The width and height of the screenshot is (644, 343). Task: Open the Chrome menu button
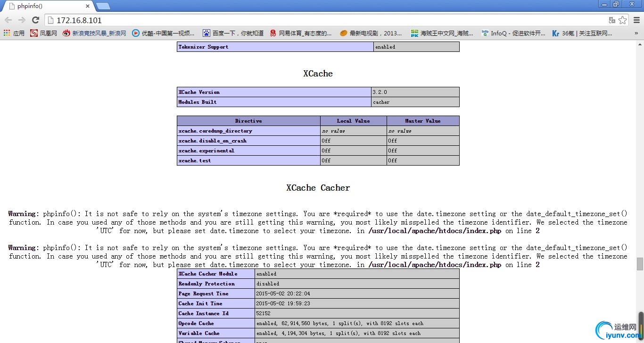pos(636,20)
